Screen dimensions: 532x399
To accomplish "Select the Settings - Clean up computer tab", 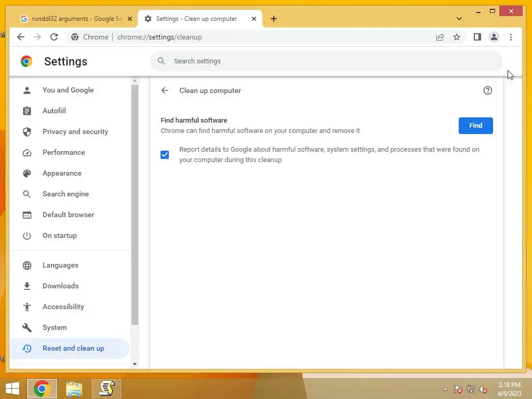I will (200, 19).
